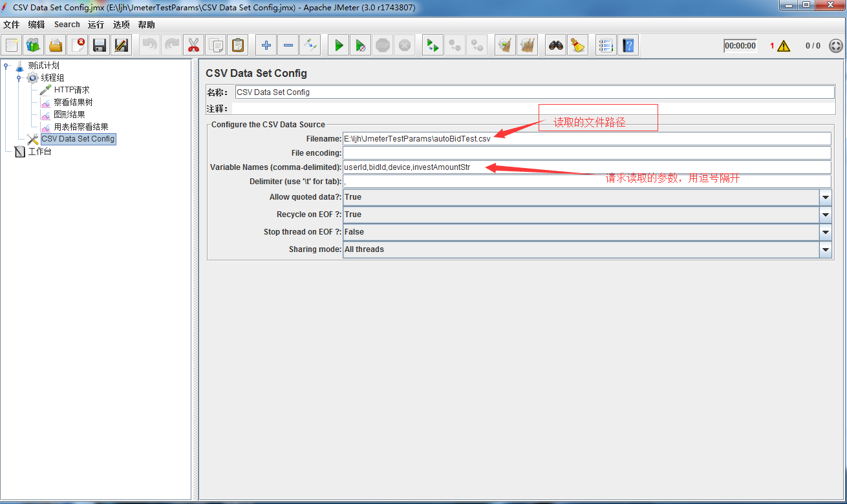Viewport: 847px width, 504px height.
Task: Open the 文件 menu
Action: 11,25
